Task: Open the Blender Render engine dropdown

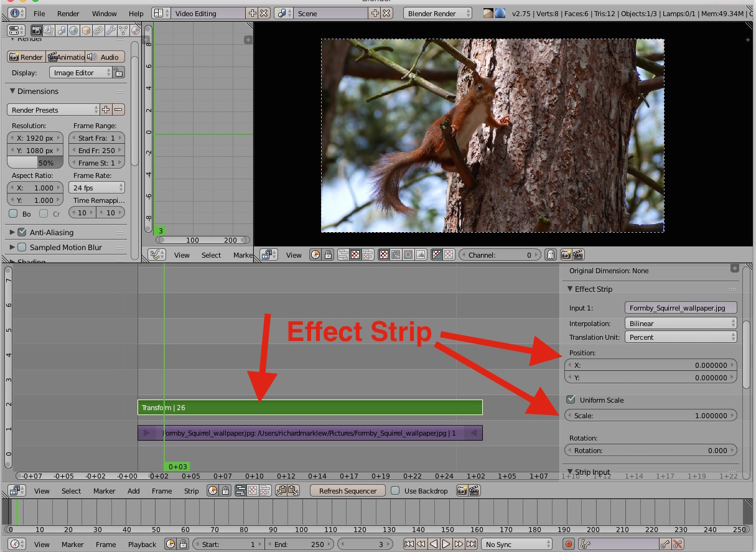Action: [x=437, y=13]
